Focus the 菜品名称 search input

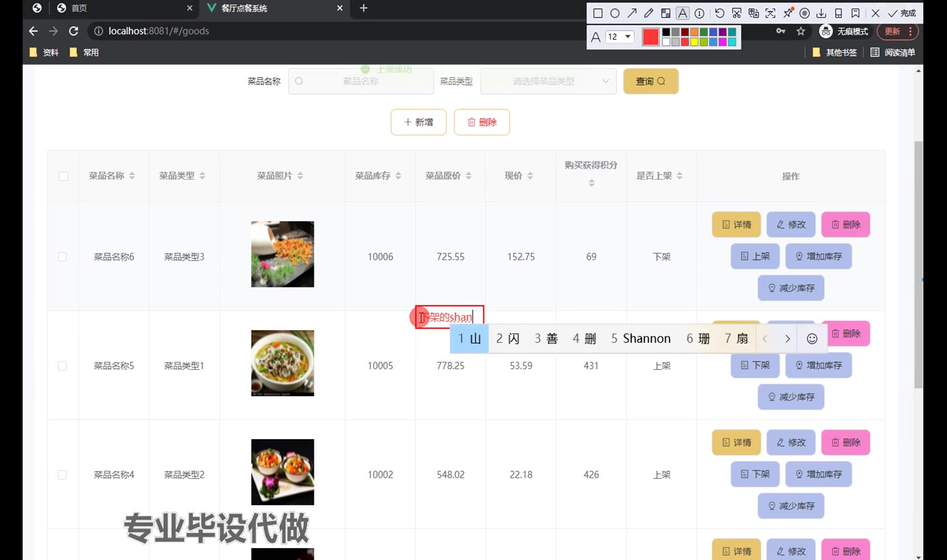[361, 81]
